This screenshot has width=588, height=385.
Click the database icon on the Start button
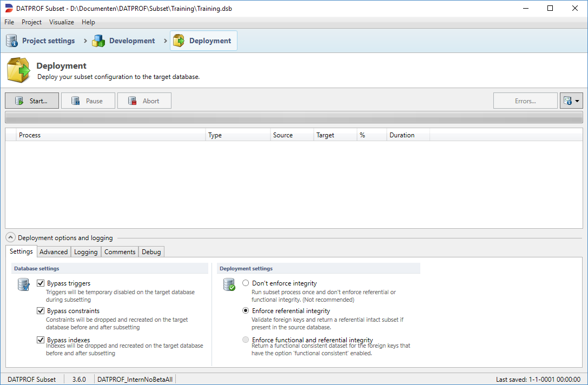[17, 101]
